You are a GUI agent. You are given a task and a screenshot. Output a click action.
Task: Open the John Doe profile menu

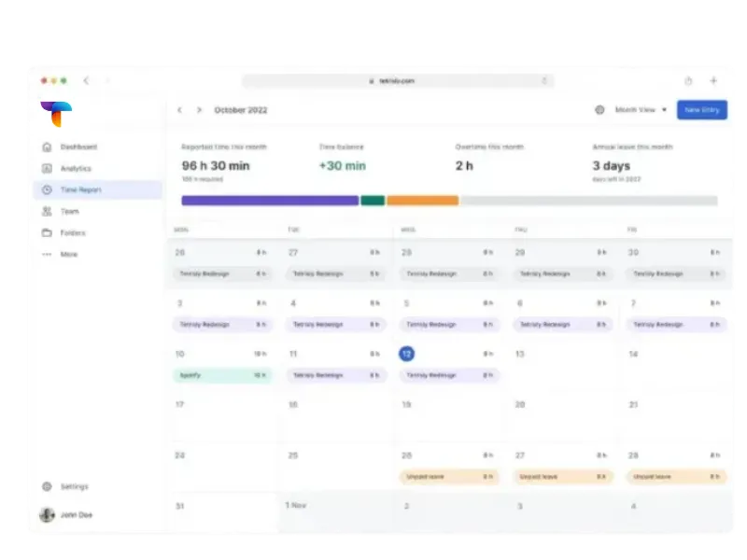coord(66,515)
